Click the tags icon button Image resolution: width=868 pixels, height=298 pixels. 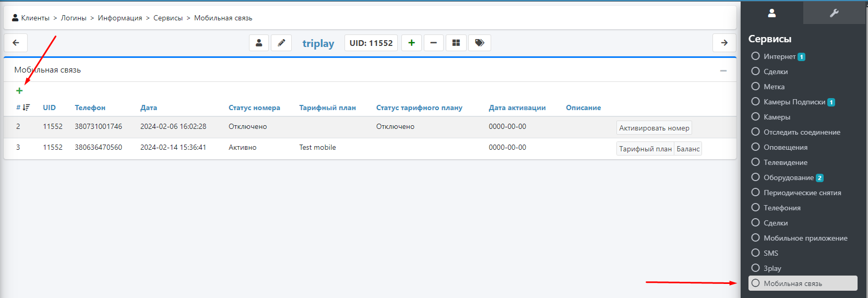click(480, 43)
